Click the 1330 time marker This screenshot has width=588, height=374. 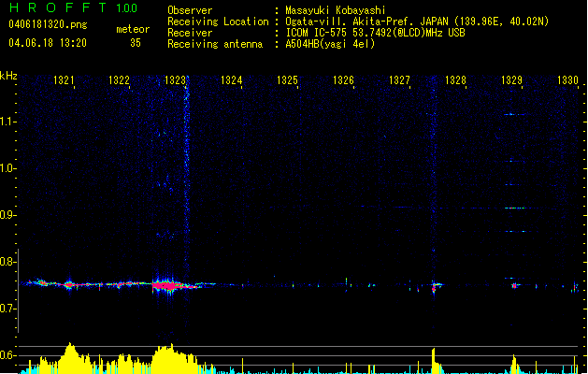pos(567,80)
